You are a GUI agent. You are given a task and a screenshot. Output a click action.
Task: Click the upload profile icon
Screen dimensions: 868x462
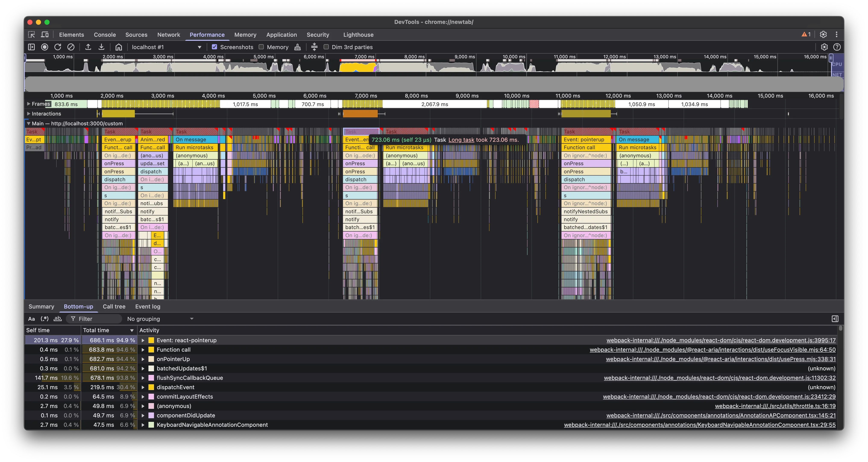click(88, 47)
